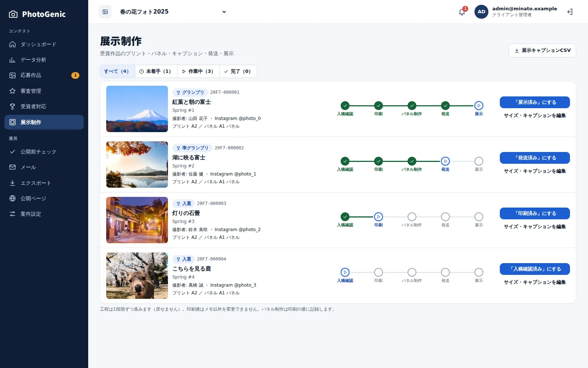Image resolution: width=588 pixels, height=368 pixels.
Task: Edit size and caption for 紅葉と朝の富士
Action: click(535, 116)
